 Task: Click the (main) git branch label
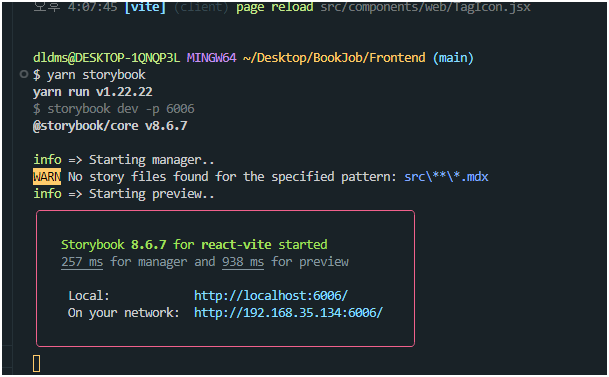click(453, 58)
